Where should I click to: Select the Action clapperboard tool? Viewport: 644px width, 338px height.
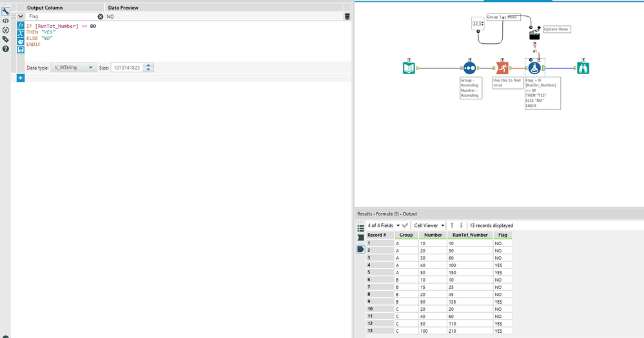pyautogui.click(x=535, y=34)
